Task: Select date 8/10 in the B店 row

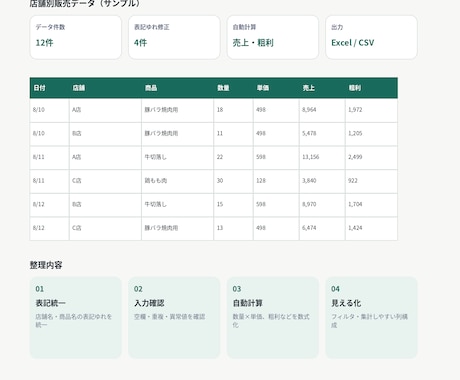Action: click(49, 134)
